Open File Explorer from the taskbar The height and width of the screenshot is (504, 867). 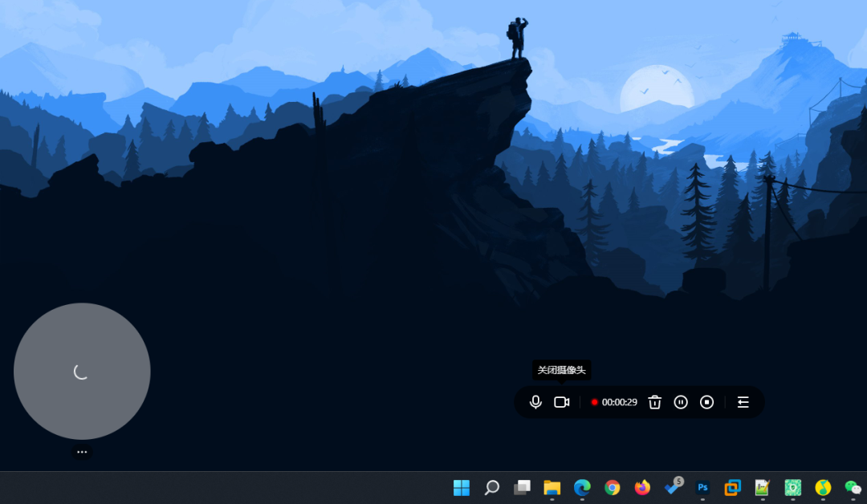[x=552, y=487]
